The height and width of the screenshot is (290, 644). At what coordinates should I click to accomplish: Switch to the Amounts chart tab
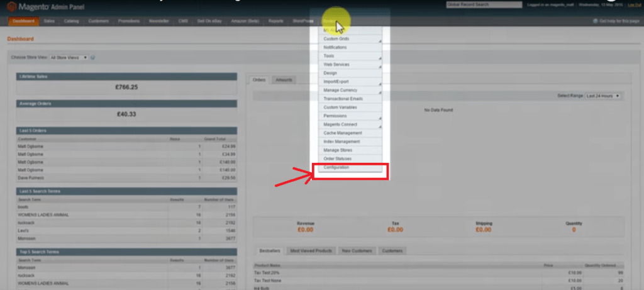[284, 80]
